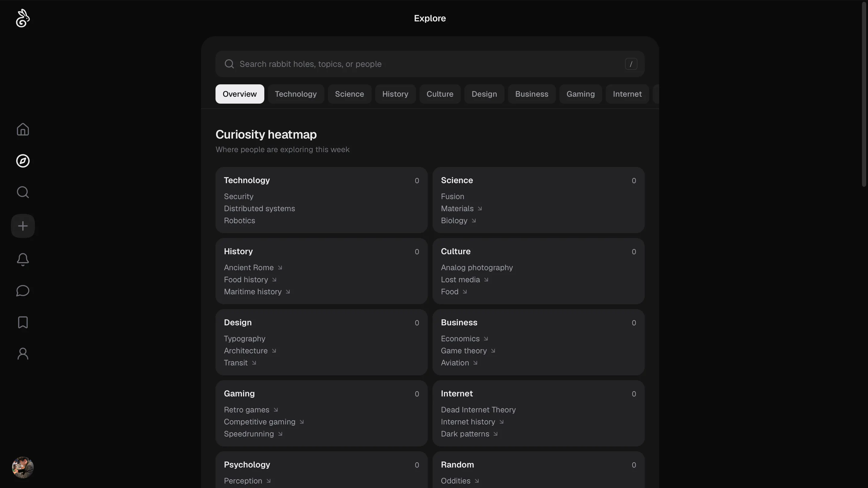Switch to the Design tab
Viewport: 868px width, 488px height.
pos(484,94)
